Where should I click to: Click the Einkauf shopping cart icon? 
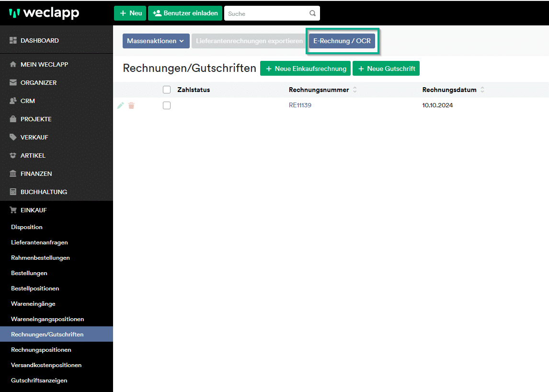pos(13,210)
